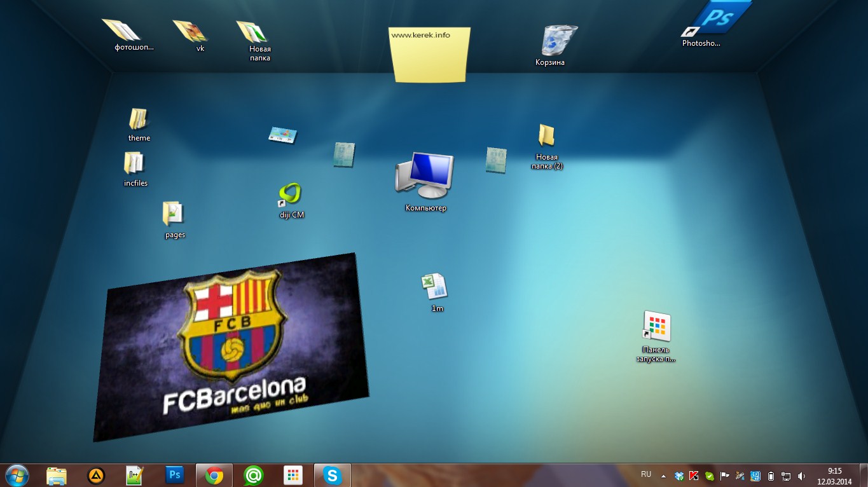Click the volume speaker icon
Image resolution: width=868 pixels, height=487 pixels.
tap(801, 476)
